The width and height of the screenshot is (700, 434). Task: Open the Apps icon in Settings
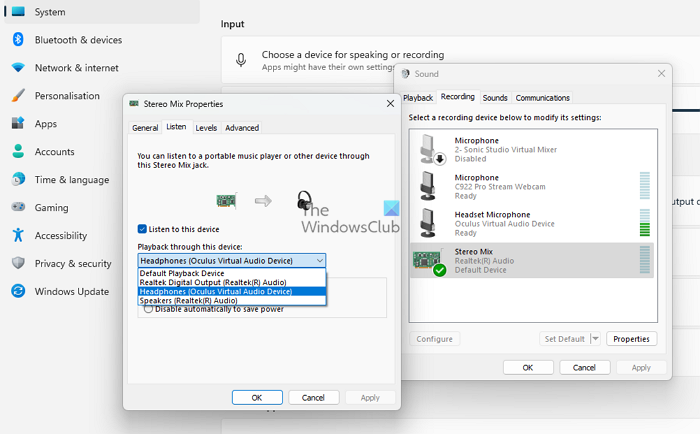[x=18, y=123]
